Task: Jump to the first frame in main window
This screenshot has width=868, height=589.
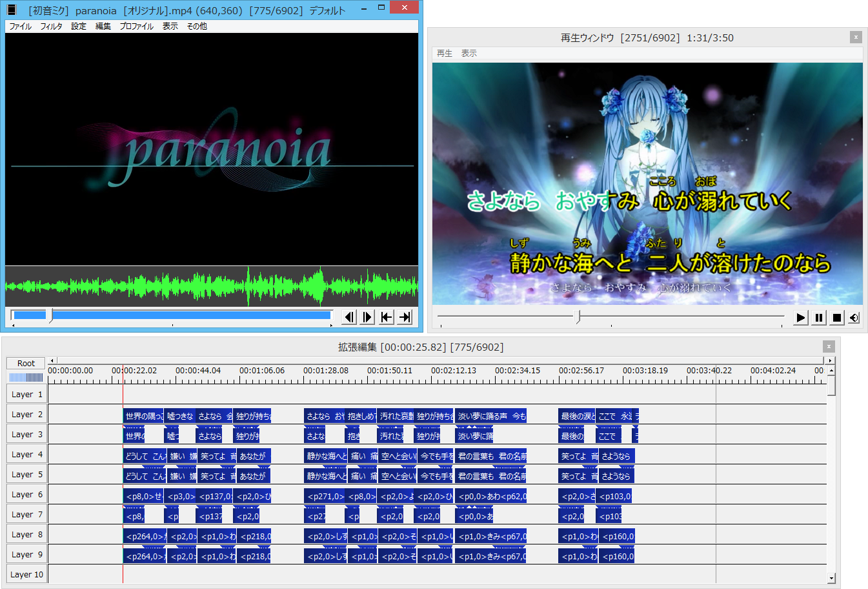Action: [x=387, y=316]
